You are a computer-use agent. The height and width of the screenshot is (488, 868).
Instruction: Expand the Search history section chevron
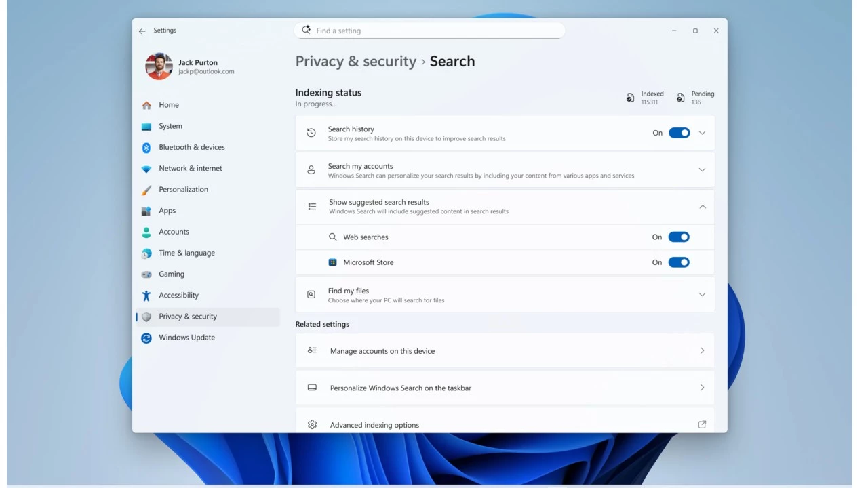click(702, 133)
